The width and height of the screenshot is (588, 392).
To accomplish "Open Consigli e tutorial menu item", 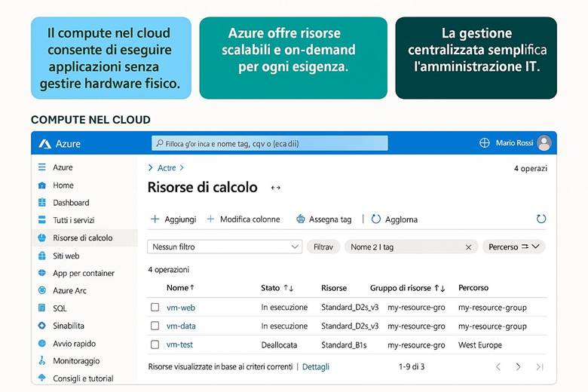I will coord(83,378).
